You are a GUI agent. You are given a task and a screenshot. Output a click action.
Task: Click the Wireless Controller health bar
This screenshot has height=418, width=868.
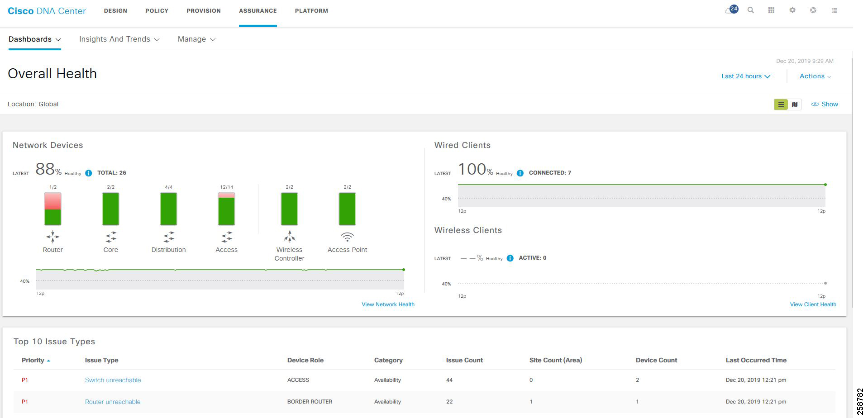pos(289,209)
